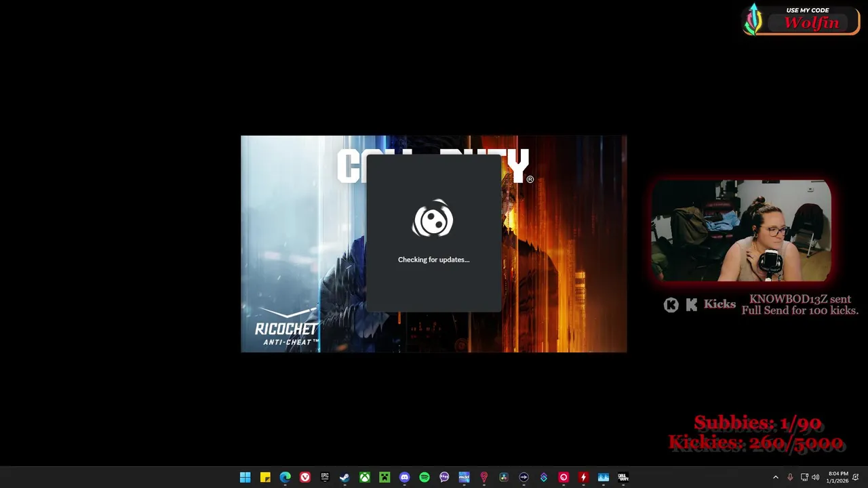Expand the hidden system tray icons chevron

(776, 477)
